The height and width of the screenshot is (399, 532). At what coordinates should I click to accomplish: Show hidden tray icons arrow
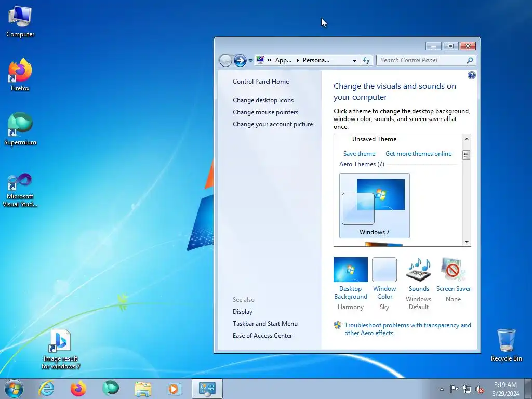pyautogui.click(x=442, y=389)
